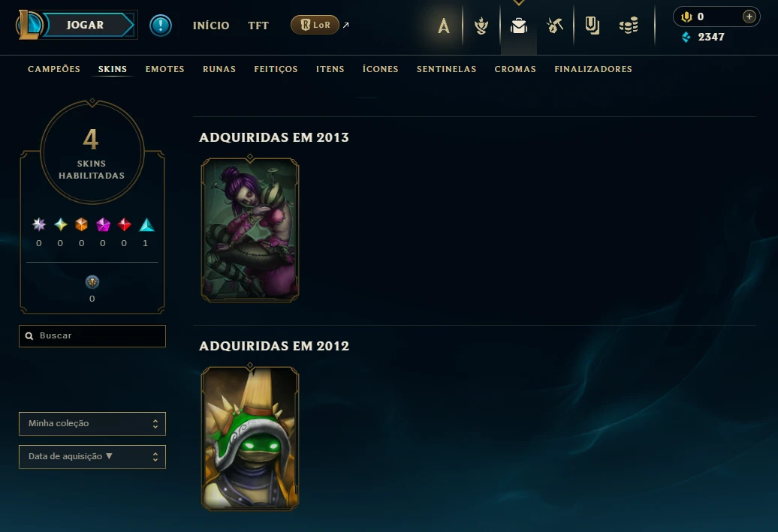
Task: Click the plus button to buy RP
Action: [x=749, y=17]
